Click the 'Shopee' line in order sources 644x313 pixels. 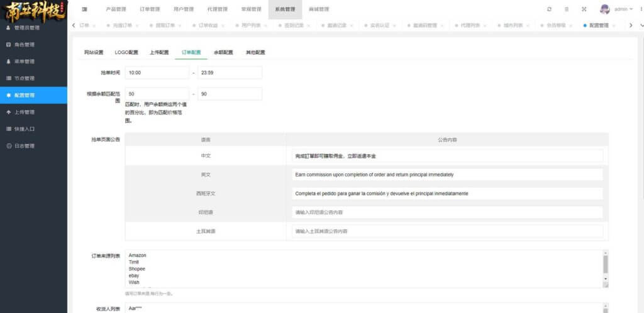[x=136, y=269]
